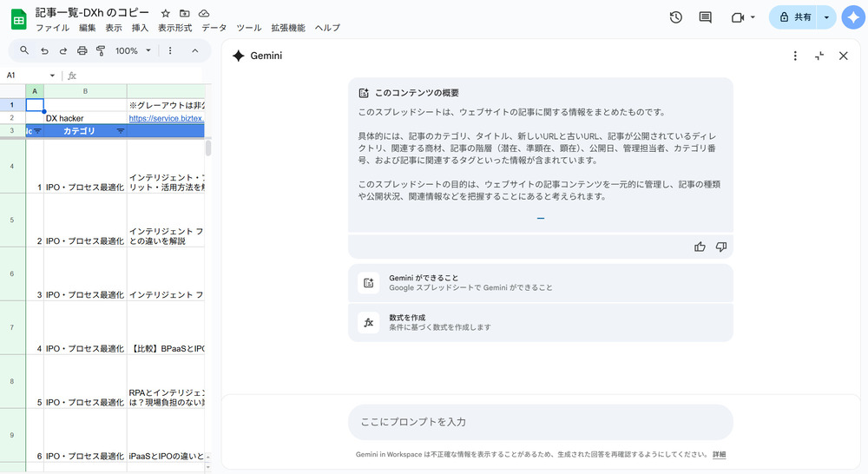Select the iPaaSとIPOの違い cell
This screenshot has height=474, width=868.
pos(166,436)
